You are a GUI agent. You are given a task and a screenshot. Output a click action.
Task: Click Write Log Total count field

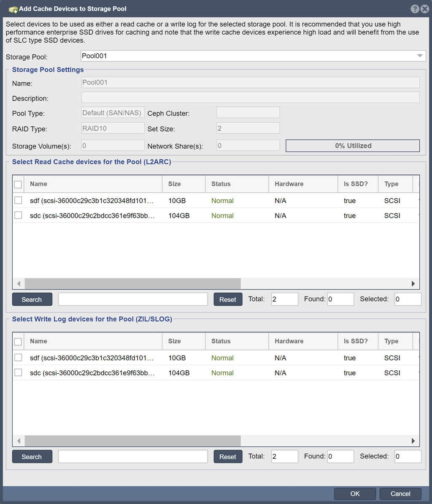coord(284,456)
